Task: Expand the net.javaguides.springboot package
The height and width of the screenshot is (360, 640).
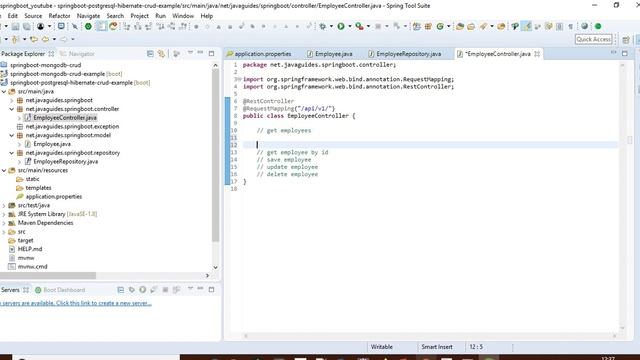Action: pos(12,100)
